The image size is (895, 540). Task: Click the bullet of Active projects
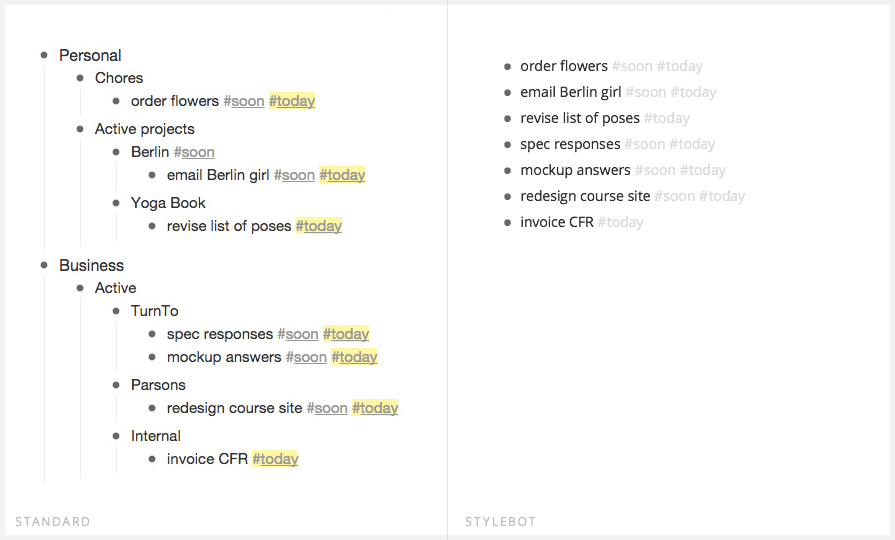click(x=80, y=129)
